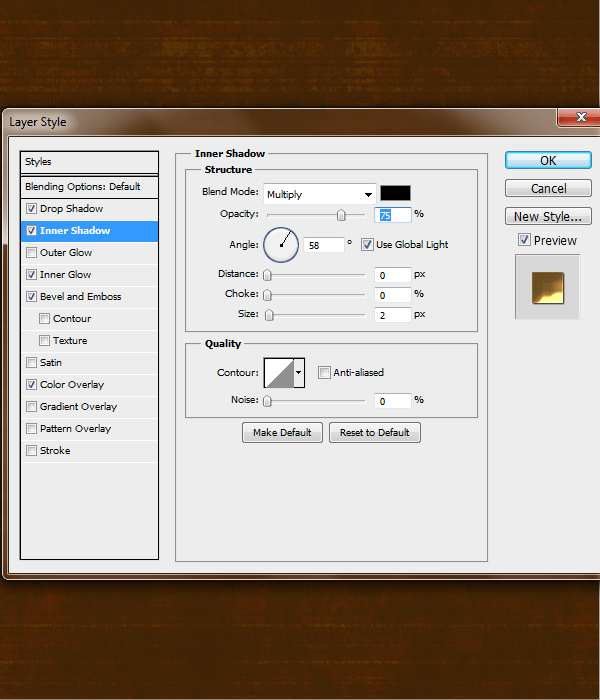Select the Bevel and Emboss style label
Image resolution: width=600 pixels, height=700 pixels.
[x=80, y=296]
